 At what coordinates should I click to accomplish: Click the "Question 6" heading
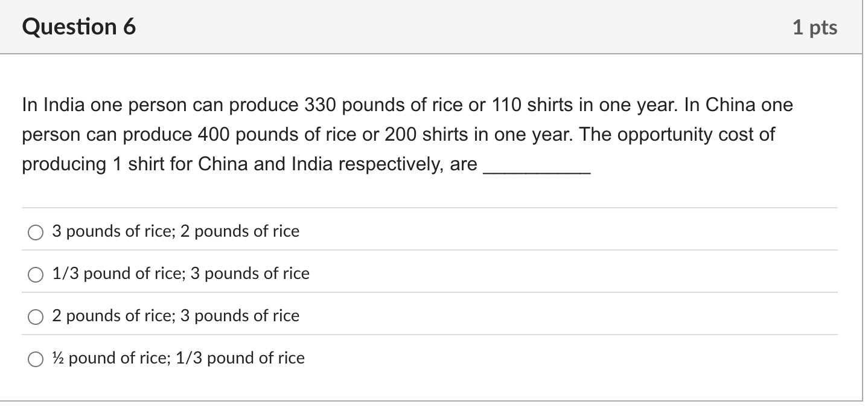[78, 26]
